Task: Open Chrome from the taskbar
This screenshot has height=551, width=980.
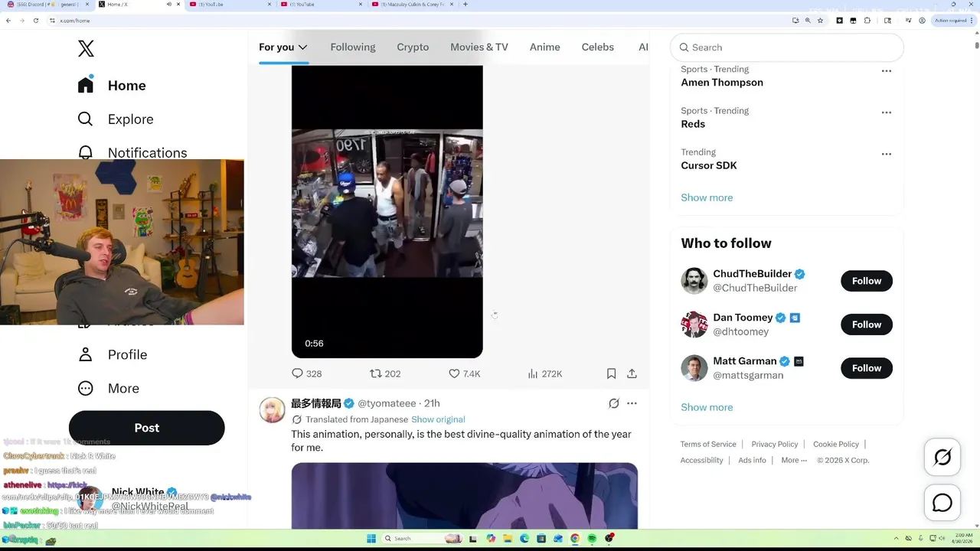Action: pos(575,539)
